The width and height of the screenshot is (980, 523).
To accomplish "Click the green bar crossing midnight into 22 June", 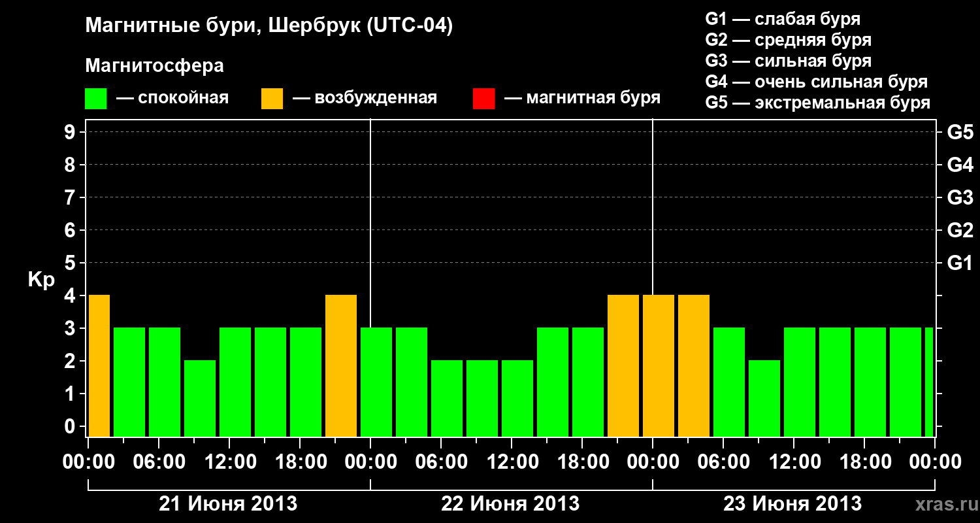I will (x=376, y=382).
